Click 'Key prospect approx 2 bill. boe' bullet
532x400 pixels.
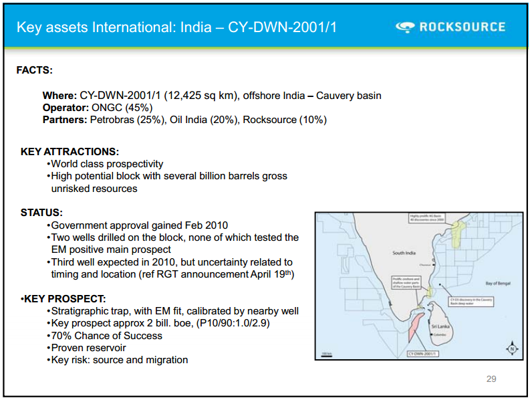pos(158,323)
